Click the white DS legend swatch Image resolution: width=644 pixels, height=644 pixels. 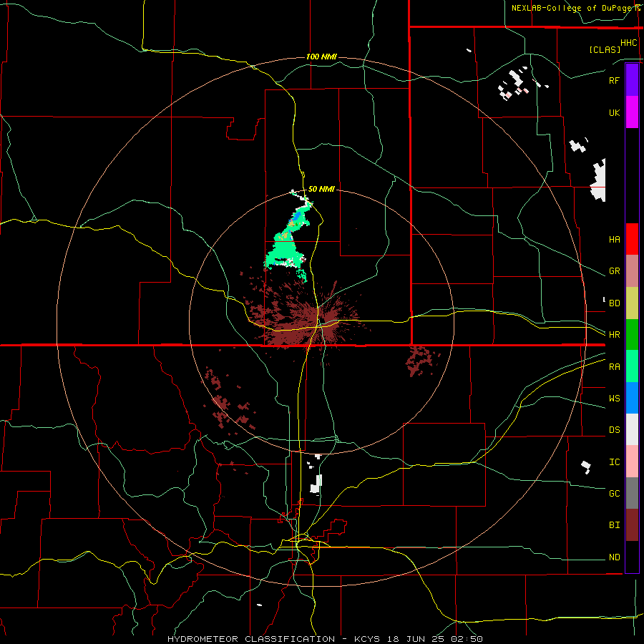pos(632,429)
